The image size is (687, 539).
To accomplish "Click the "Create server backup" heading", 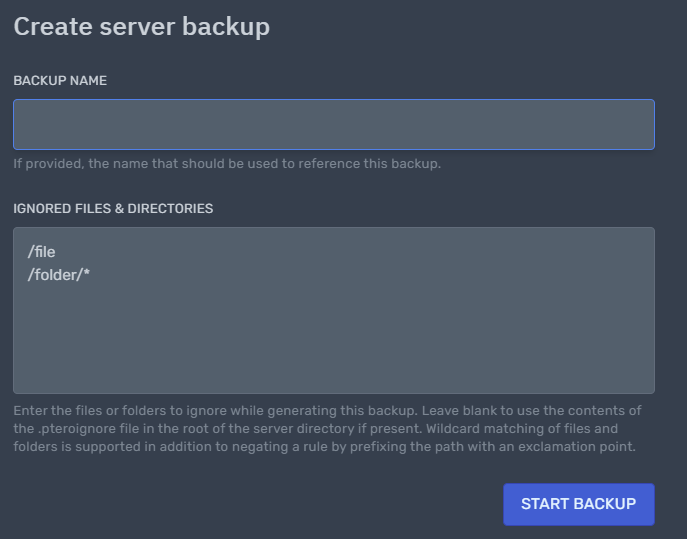I will [x=142, y=27].
